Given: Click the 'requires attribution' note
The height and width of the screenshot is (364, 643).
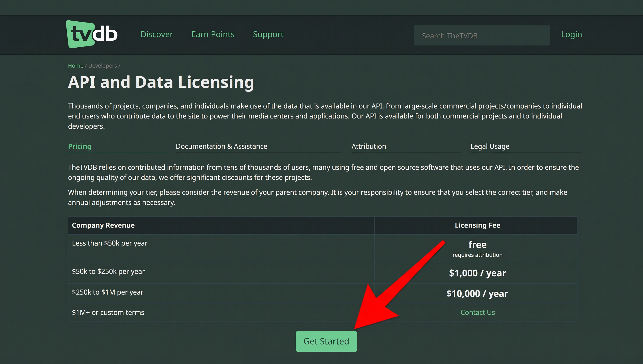Looking at the screenshot, I should point(477,255).
